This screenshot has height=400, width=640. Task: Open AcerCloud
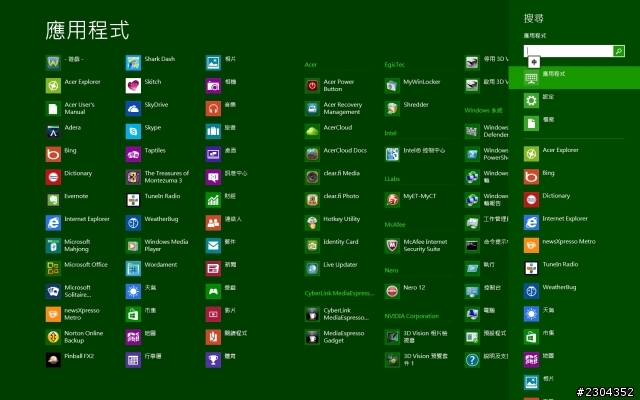coord(329,131)
